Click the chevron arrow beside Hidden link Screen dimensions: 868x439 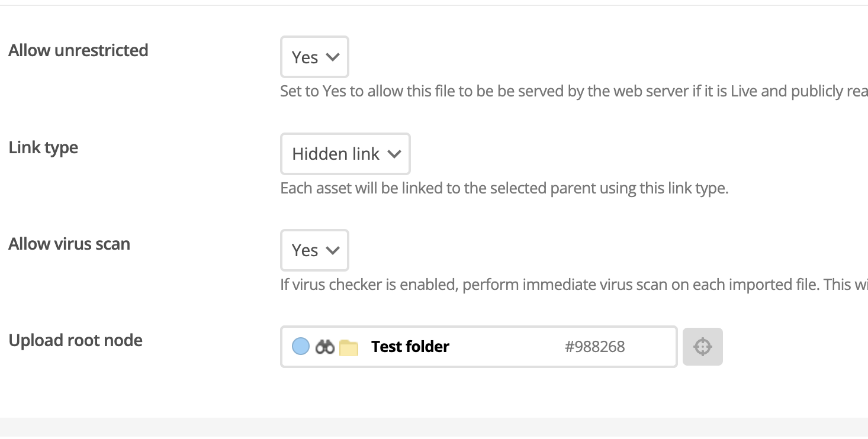tap(394, 154)
